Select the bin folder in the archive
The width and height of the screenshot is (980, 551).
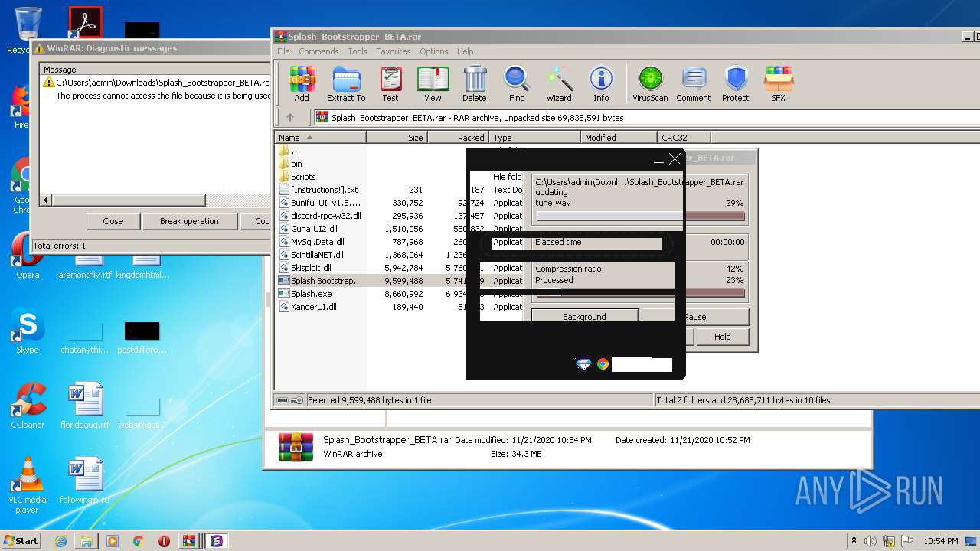tap(296, 164)
